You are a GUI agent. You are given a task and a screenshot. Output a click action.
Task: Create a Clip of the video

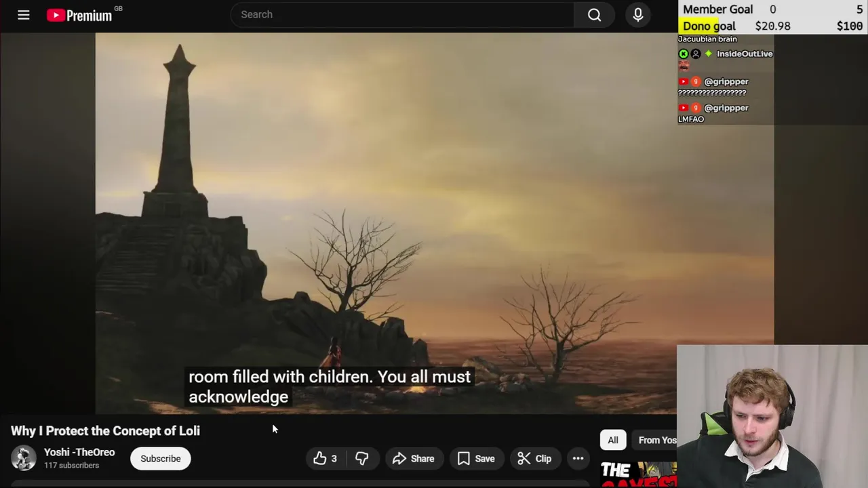pyautogui.click(x=534, y=459)
